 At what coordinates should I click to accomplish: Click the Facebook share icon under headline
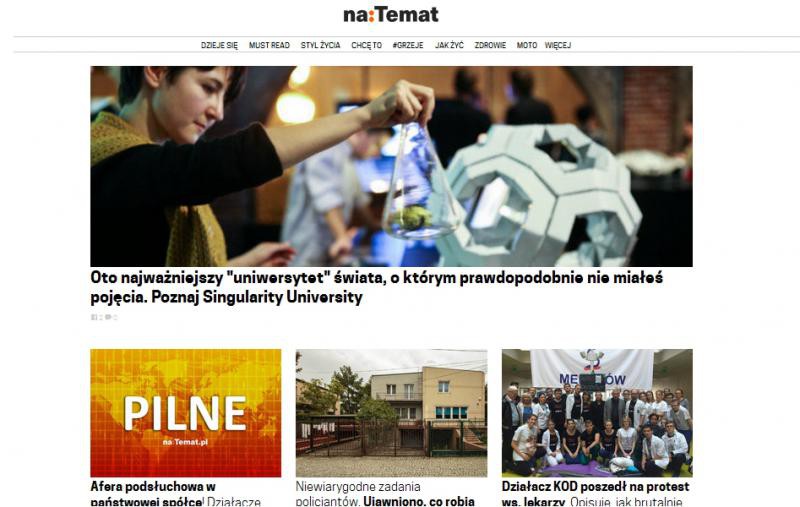94,317
